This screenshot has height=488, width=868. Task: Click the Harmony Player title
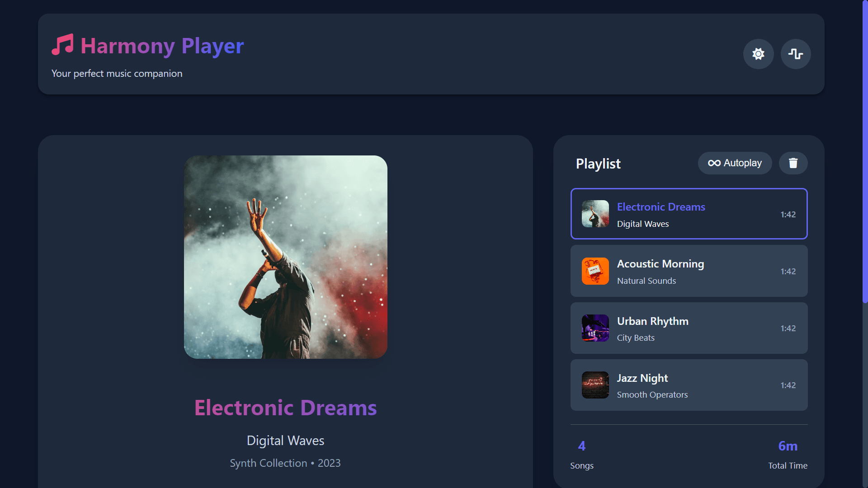click(162, 46)
